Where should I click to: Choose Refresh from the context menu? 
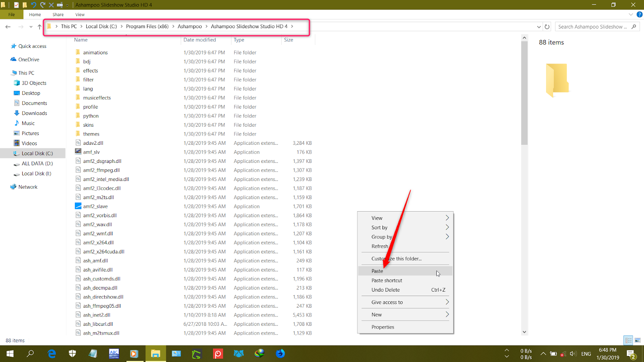pyautogui.click(x=405, y=246)
